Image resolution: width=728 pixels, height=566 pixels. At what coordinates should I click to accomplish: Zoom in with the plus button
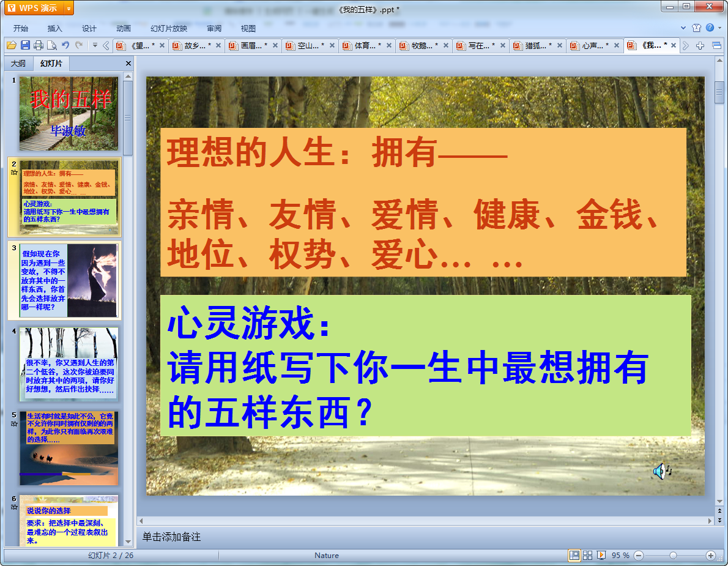point(710,556)
